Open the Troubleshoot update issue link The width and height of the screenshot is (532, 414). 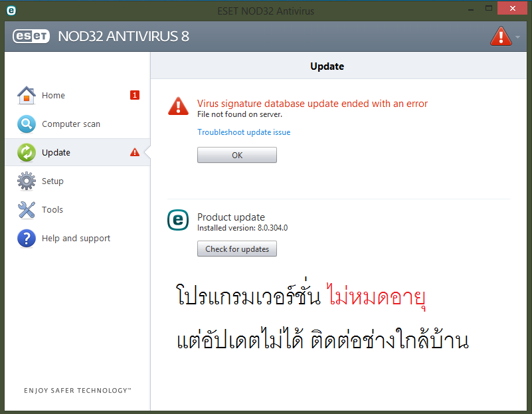tap(244, 132)
